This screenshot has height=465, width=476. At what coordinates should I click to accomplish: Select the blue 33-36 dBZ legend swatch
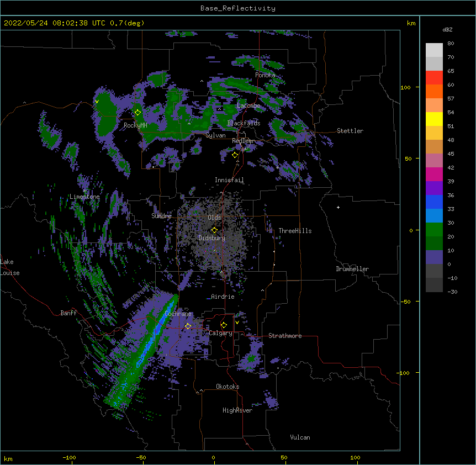pos(434,202)
